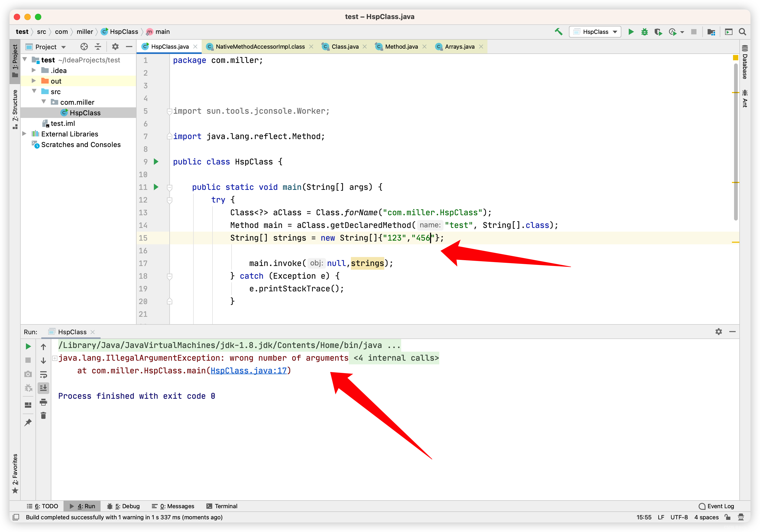The image size is (760, 532).
Task: Click the Debug bug icon in toolbar
Action: [x=644, y=32]
